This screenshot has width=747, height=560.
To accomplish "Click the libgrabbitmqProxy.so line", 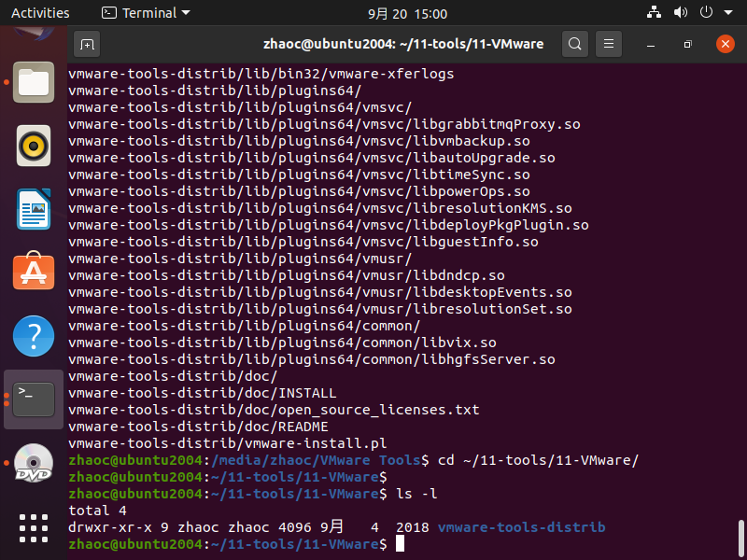I will coord(324,124).
